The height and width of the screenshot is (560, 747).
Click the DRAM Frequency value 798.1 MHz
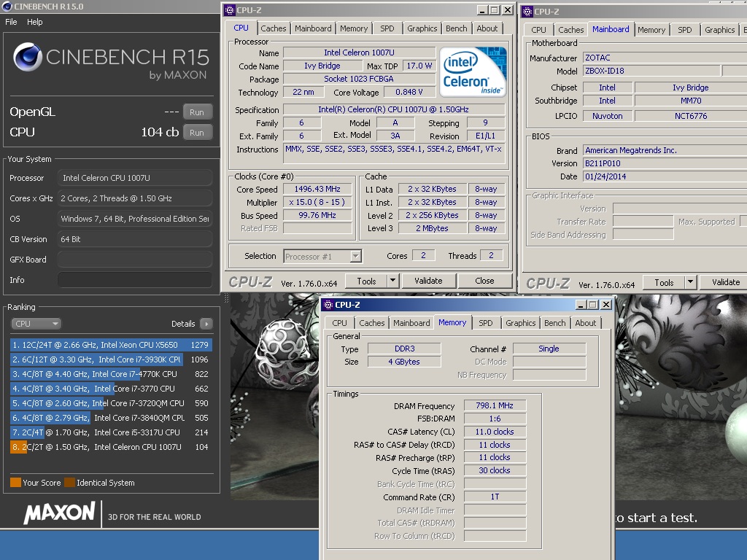(x=495, y=405)
